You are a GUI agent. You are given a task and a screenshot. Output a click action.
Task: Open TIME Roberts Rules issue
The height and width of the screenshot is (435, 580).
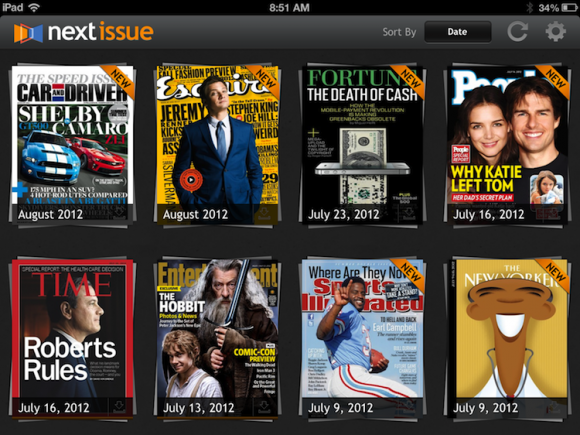coord(72,338)
